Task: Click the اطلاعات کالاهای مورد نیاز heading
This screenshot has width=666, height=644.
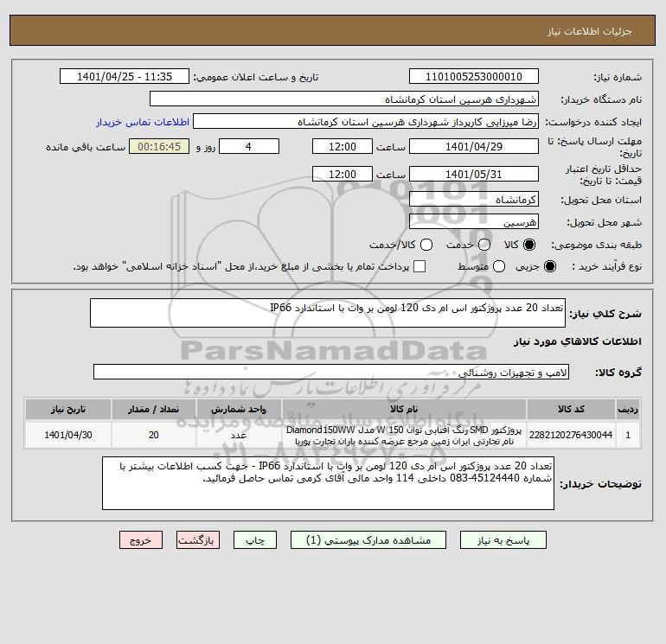Action: click(578, 341)
